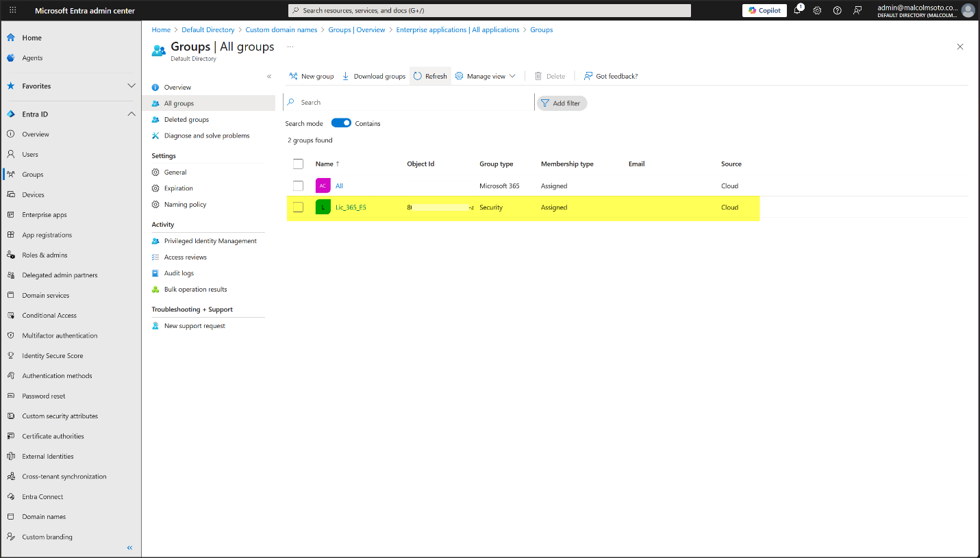The height and width of the screenshot is (558, 980).
Task: Sort by the Name column header
Action: pos(324,164)
